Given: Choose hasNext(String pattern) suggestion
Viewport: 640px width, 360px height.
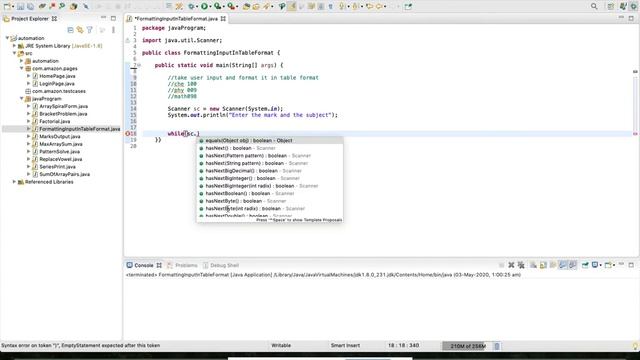Looking at the screenshot, I should tap(269, 163).
